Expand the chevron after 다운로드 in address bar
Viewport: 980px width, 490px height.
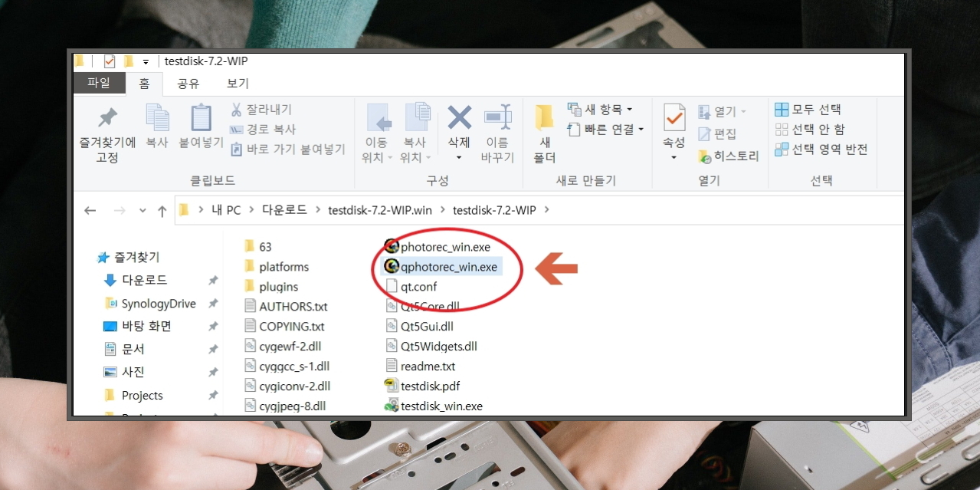click(x=317, y=210)
